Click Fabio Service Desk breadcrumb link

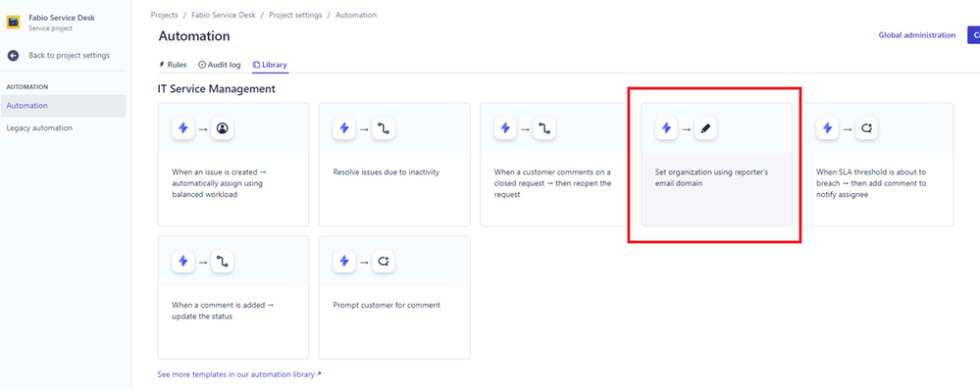point(223,15)
